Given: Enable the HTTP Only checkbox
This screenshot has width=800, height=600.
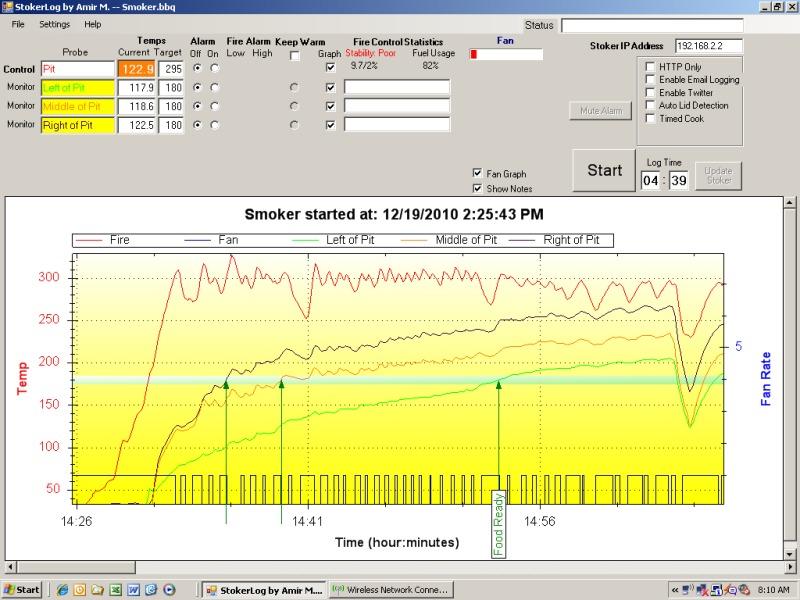Looking at the screenshot, I should point(650,67).
